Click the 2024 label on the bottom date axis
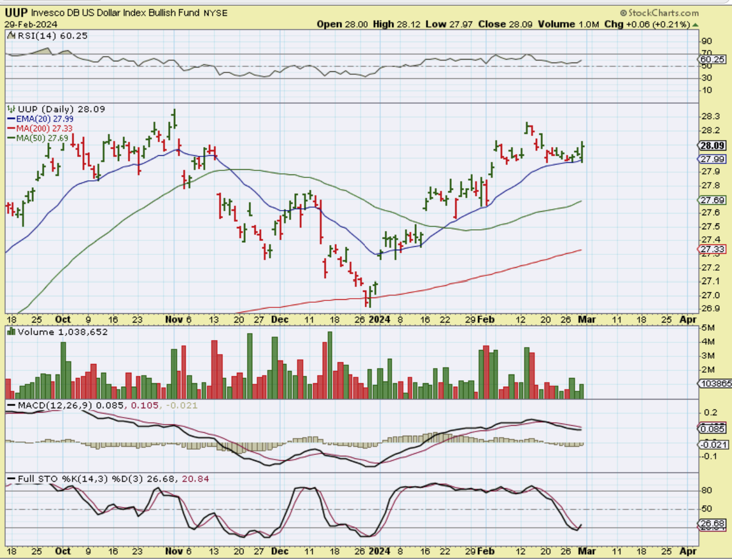 [x=379, y=551]
